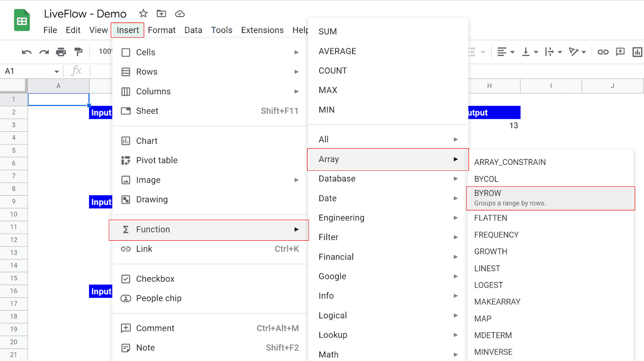Open text wrapping options
The image size is (644, 361).
coord(553,52)
